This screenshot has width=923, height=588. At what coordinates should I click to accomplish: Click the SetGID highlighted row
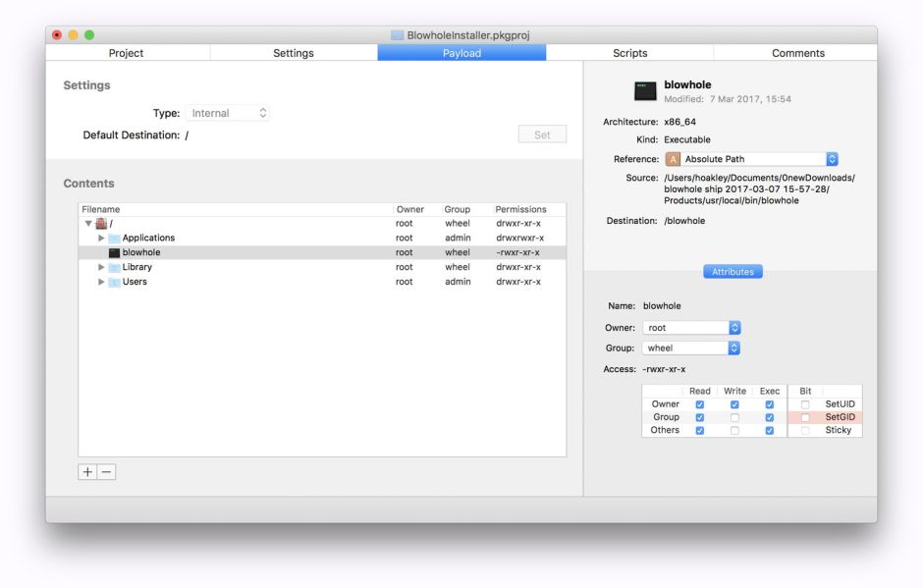click(x=825, y=417)
